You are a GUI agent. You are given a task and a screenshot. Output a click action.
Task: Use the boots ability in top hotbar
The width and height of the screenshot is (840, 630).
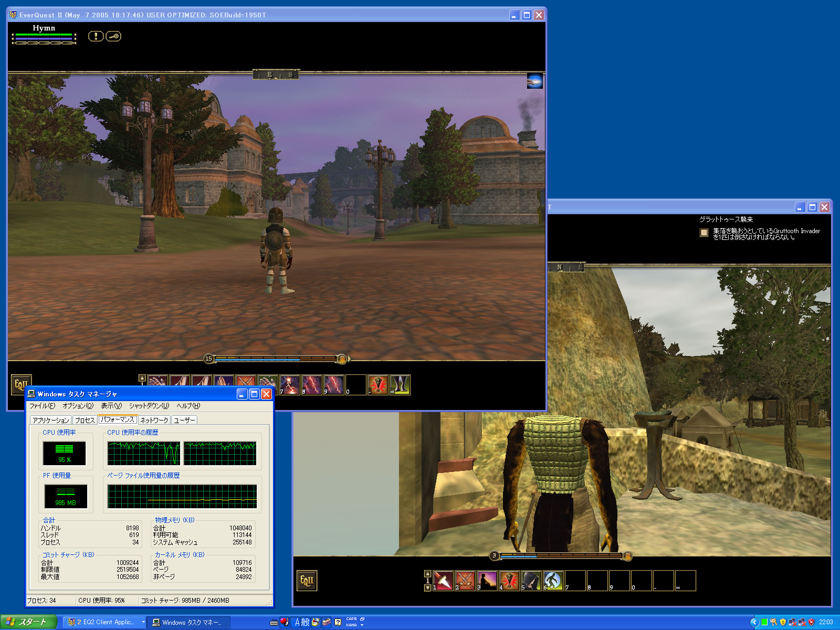coord(400,385)
